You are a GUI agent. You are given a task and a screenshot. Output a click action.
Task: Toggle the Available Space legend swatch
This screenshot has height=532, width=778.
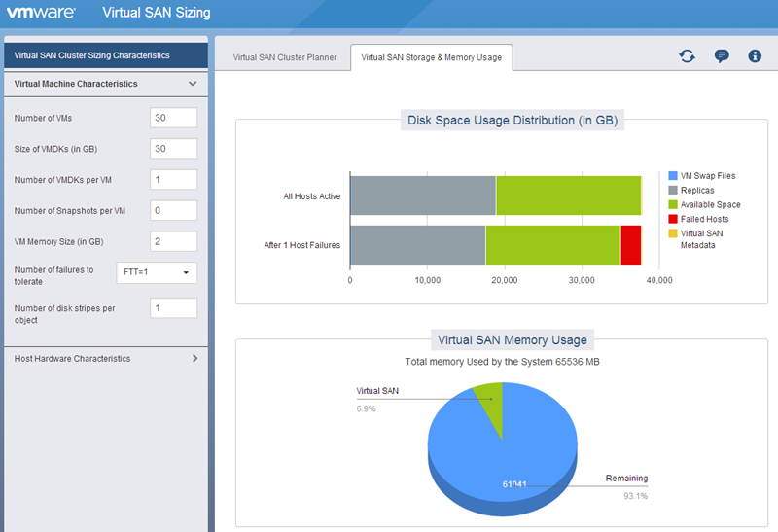pos(673,204)
